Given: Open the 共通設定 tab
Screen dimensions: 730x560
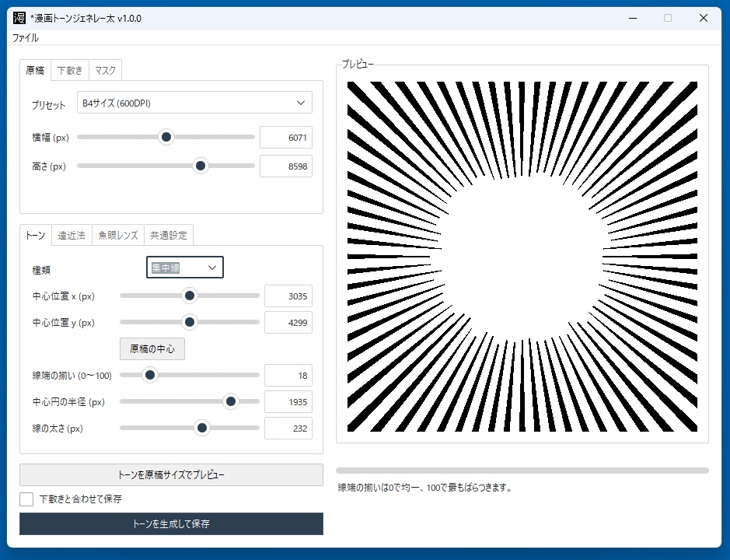Looking at the screenshot, I should pos(169,235).
